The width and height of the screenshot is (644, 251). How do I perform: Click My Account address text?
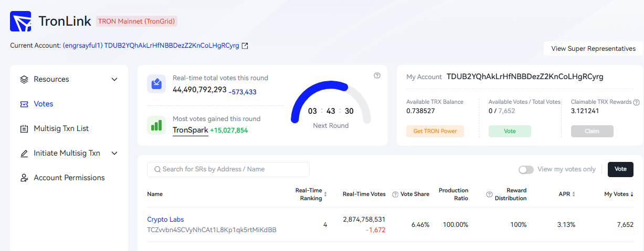coord(525,77)
